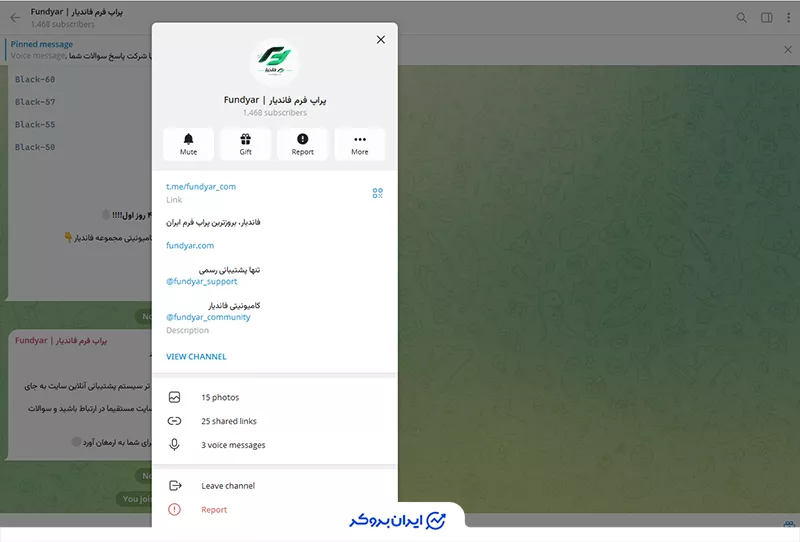Close the channel info dialog

(381, 40)
